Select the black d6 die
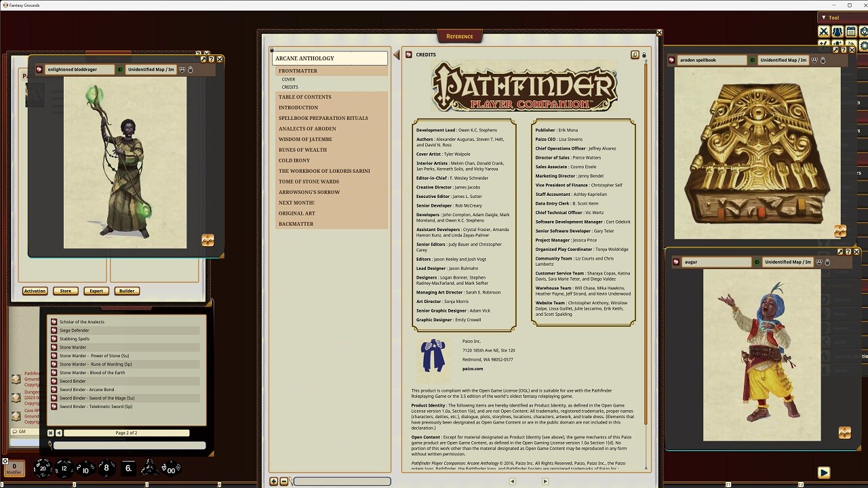Viewport: 868px width, 488px height. pos(129,468)
